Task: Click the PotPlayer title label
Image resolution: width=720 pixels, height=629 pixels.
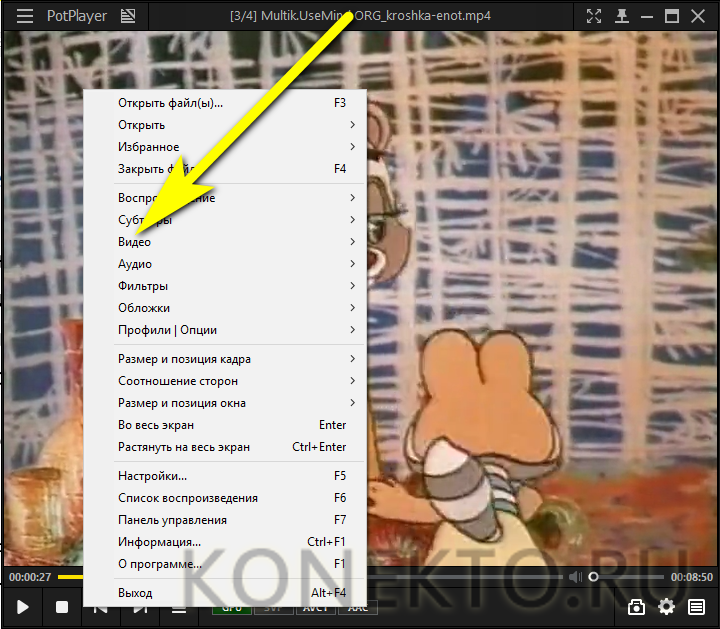Action: pyautogui.click(x=77, y=16)
